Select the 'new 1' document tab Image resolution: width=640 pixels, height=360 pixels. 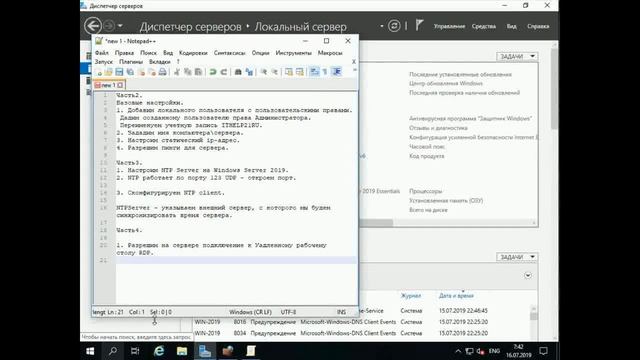tap(109, 85)
